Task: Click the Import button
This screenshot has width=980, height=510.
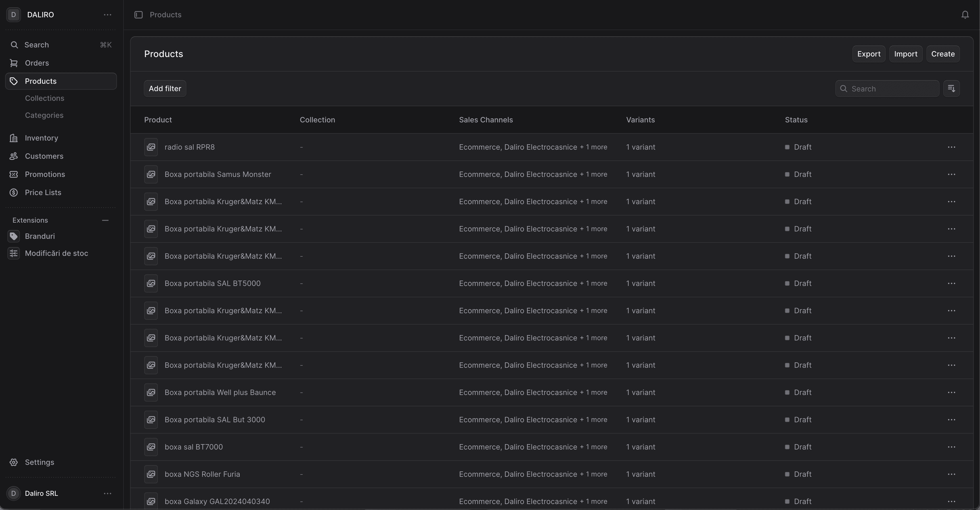Action: click(905, 54)
